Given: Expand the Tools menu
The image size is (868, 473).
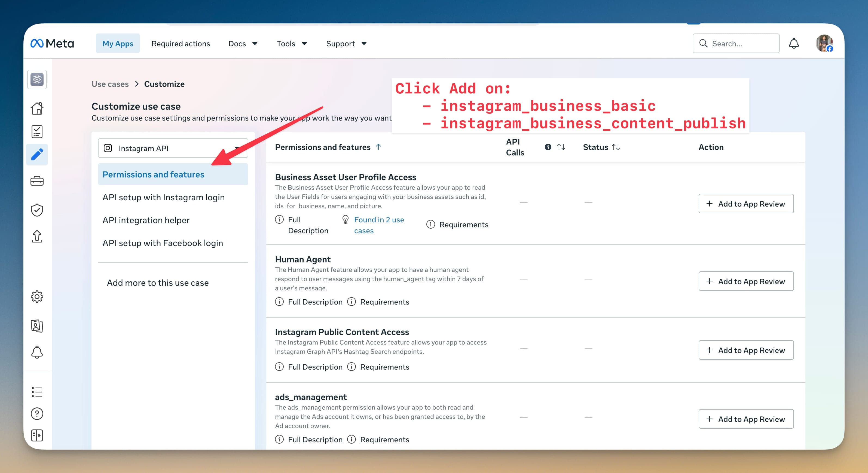Looking at the screenshot, I should tap(292, 44).
